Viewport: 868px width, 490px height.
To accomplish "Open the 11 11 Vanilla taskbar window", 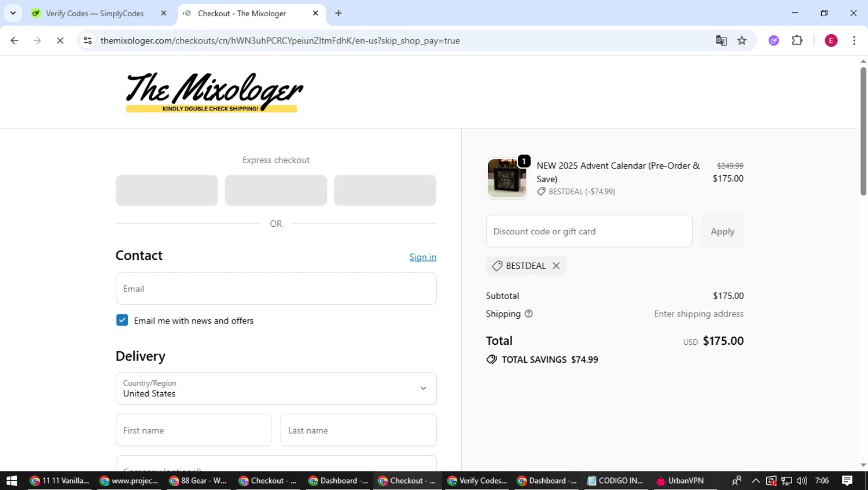I will (60, 481).
